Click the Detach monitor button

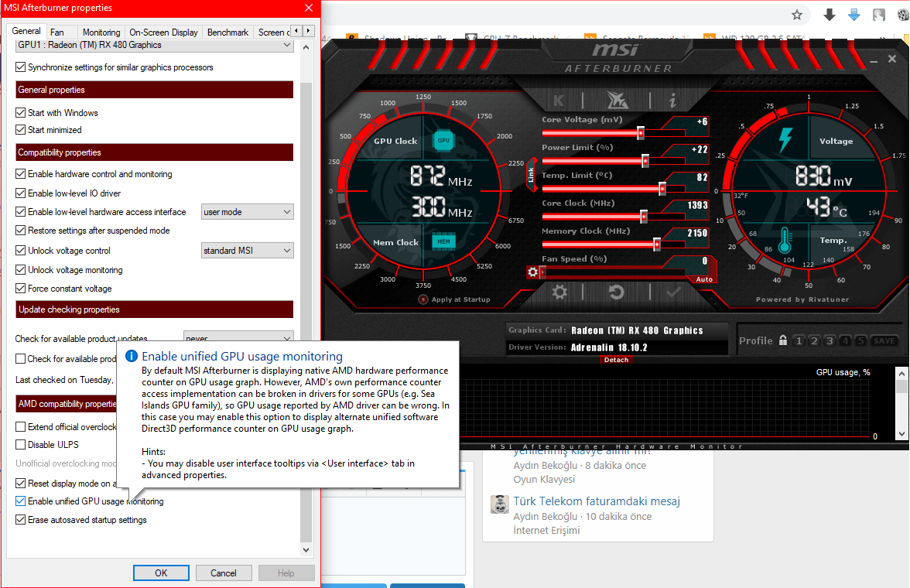[x=616, y=360]
